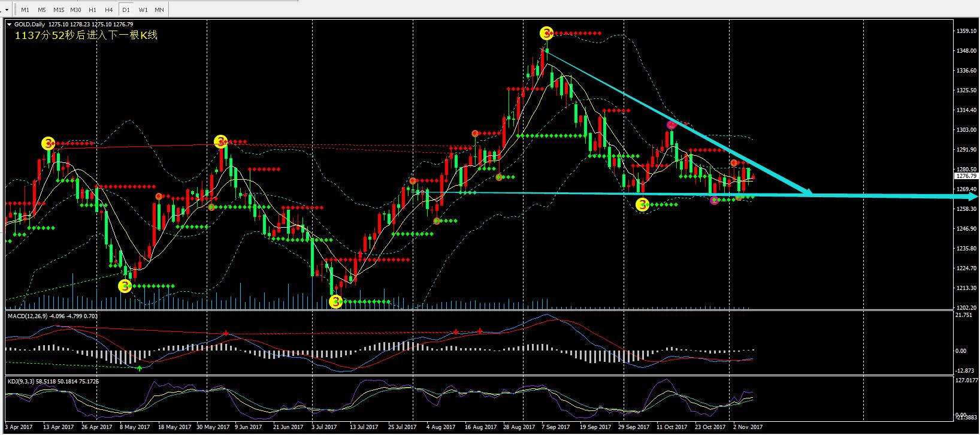Click the 16 Aug 2017 date label
The image size is (980, 435).
(481, 427)
